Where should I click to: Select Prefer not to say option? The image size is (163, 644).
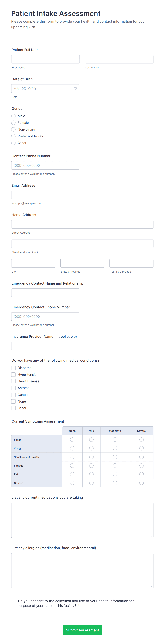13,136
